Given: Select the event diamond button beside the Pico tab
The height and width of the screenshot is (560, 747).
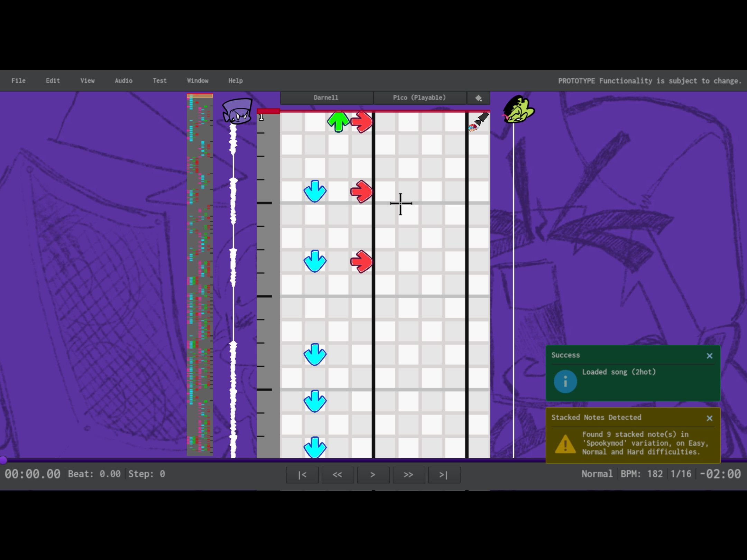Looking at the screenshot, I should (479, 98).
